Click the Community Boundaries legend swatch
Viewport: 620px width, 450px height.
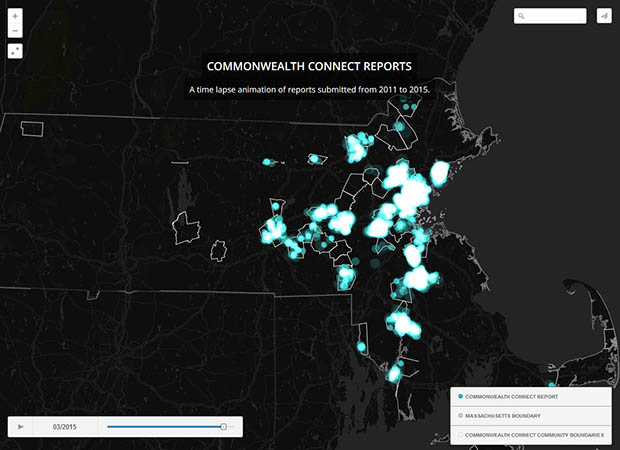[x=459, y=435]
